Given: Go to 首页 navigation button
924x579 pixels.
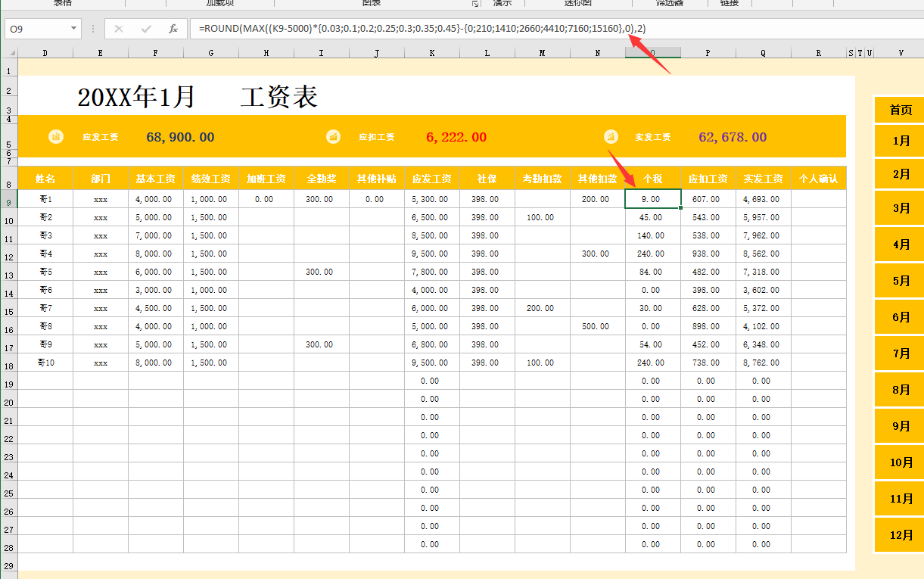Looking at the screenshot, I should tap(901, 110).
